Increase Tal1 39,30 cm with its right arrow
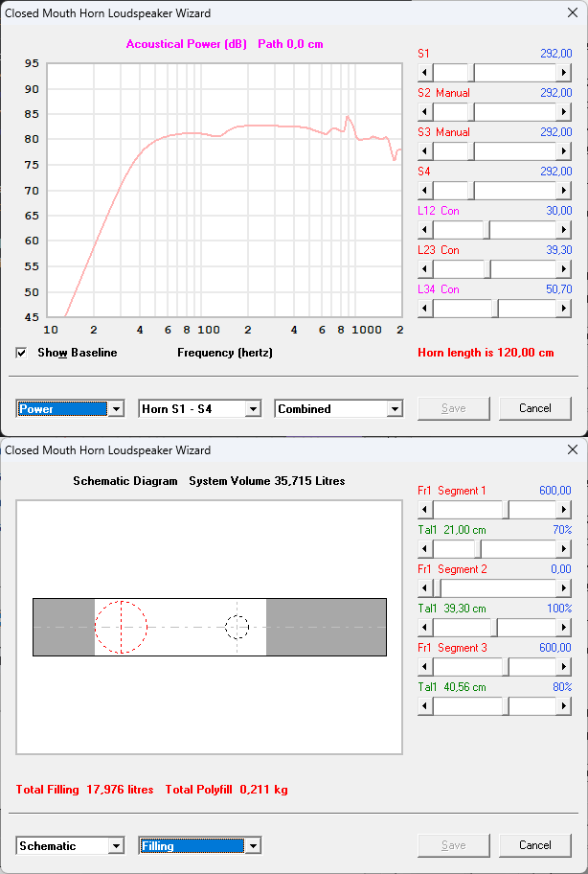Image resolution: width=588 pixels, height=874 pixels. [x=563, y=628]
